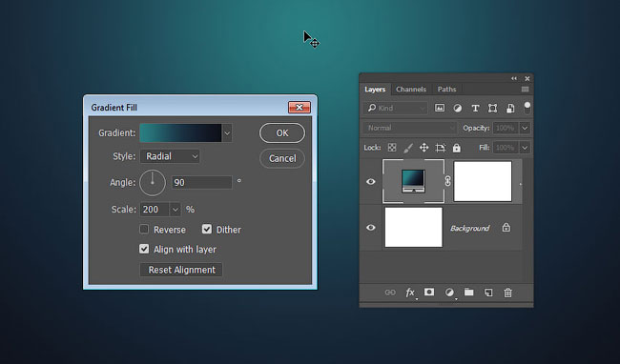Lock artboard nesting icon
Screen dimensions: 620x364
pyautogui.click(x=440, y=148)
